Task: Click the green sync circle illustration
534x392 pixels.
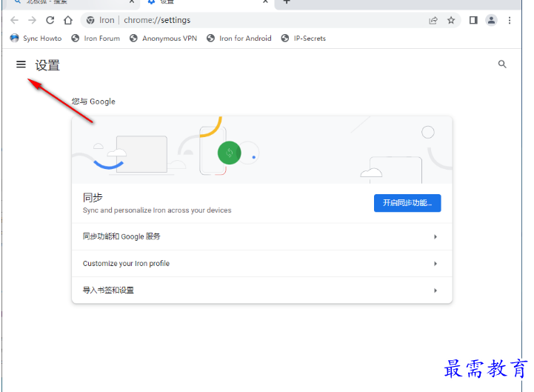Action: [229, 153]
